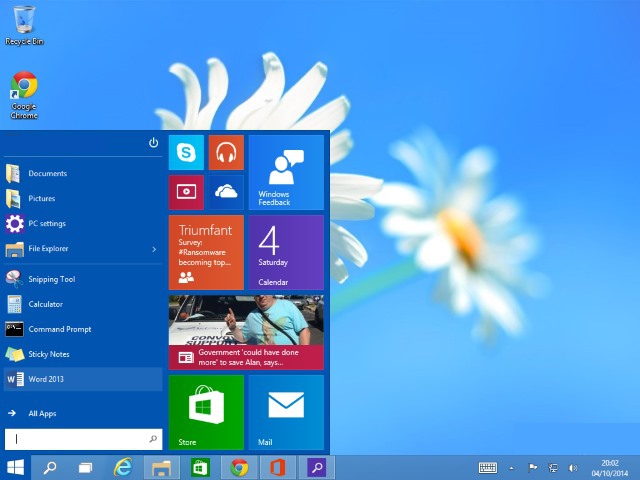Open the Music headphones tile

[226, 152]
